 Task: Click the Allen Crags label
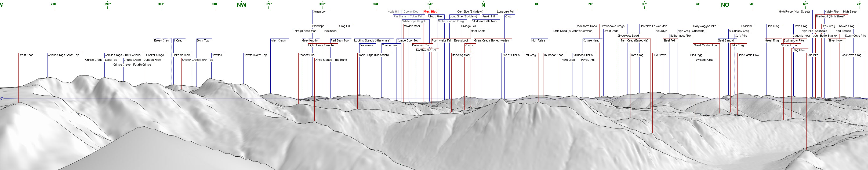[278, 40]
